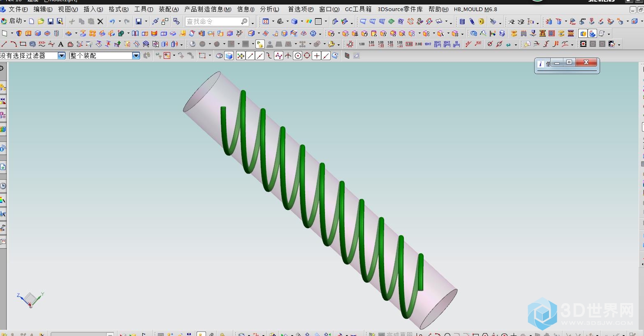Open the 整个装配 scope dropdown
This screenshot has height=336, width=644.
pos(136,56)
